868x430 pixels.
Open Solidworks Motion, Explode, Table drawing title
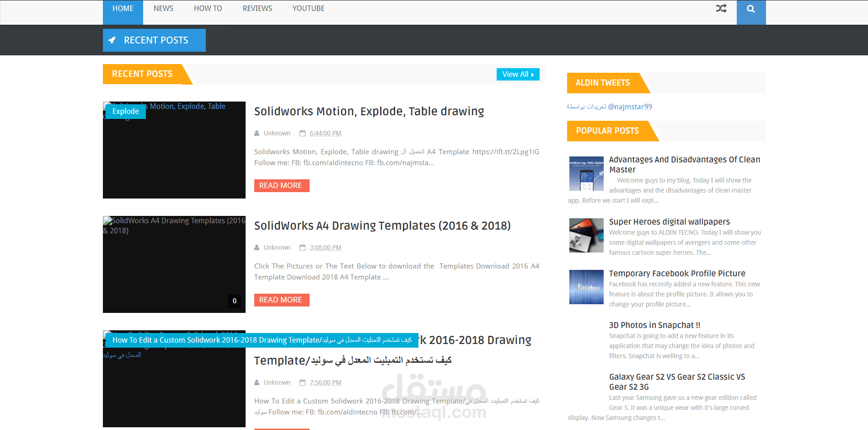coord(369,112)
